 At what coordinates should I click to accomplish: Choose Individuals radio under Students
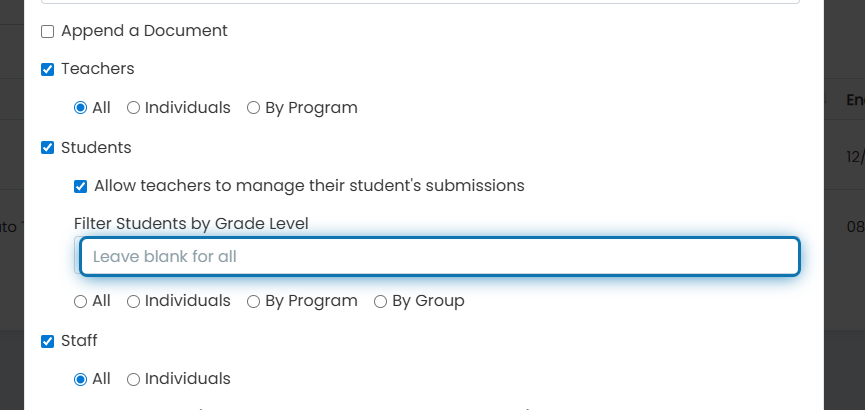134,301
